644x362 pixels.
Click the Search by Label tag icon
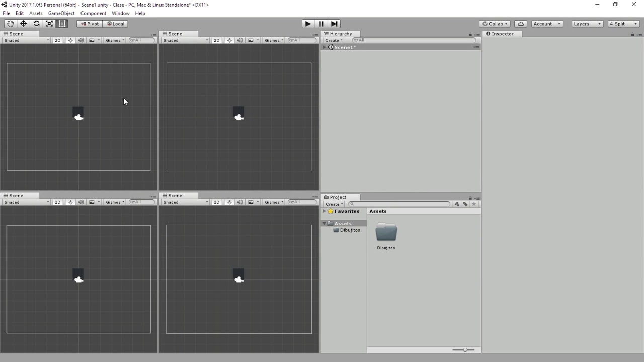tap(465, 204)
